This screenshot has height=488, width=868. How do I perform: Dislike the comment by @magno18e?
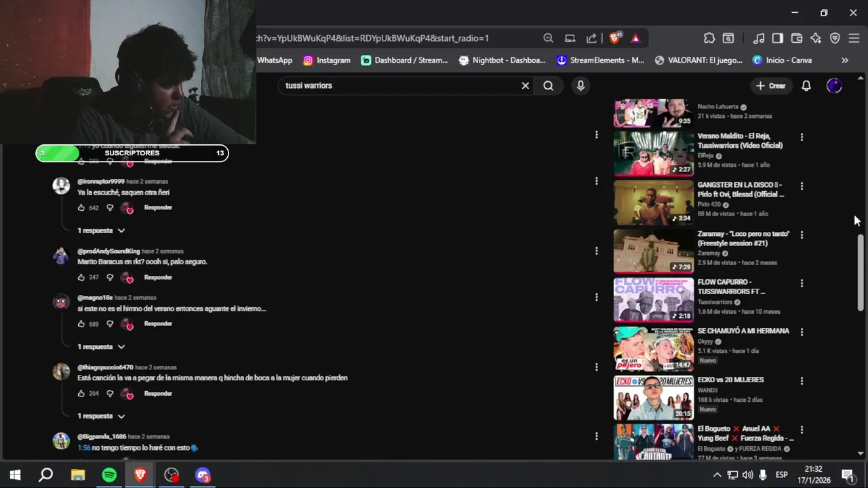click(x=110, y=324)
